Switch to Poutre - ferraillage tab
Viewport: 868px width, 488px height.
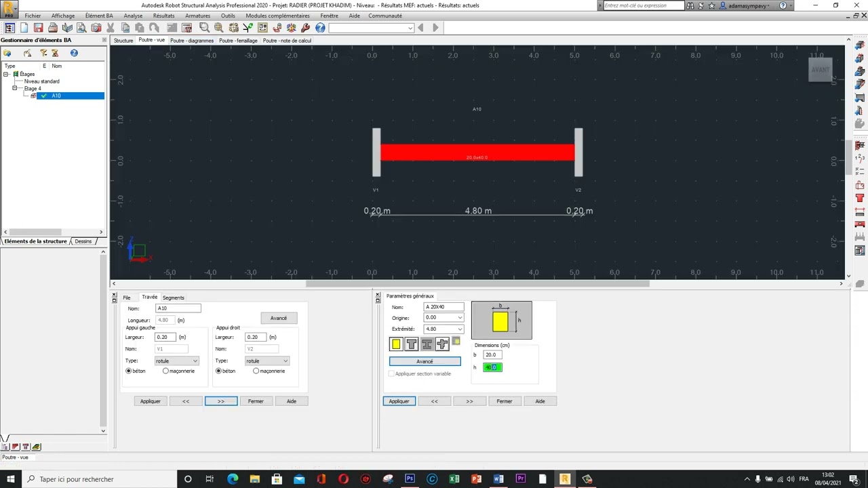tap(238, 41)
